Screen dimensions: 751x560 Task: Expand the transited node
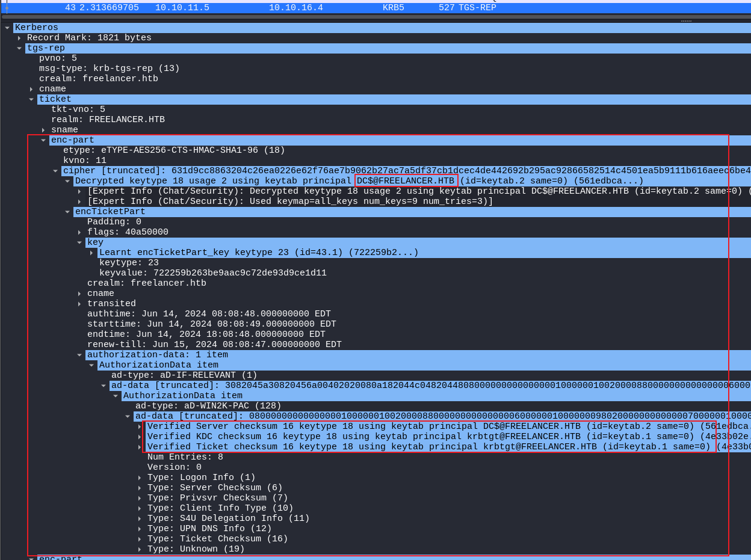tap(79, 304)
